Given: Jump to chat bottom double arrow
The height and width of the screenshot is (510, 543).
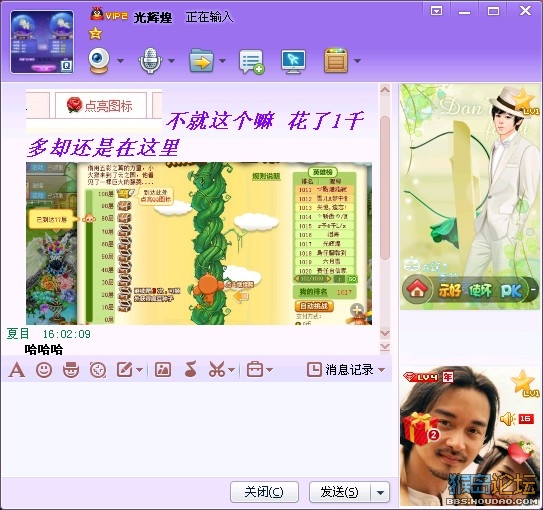Looking at the screenshot, I should [385, 347].
